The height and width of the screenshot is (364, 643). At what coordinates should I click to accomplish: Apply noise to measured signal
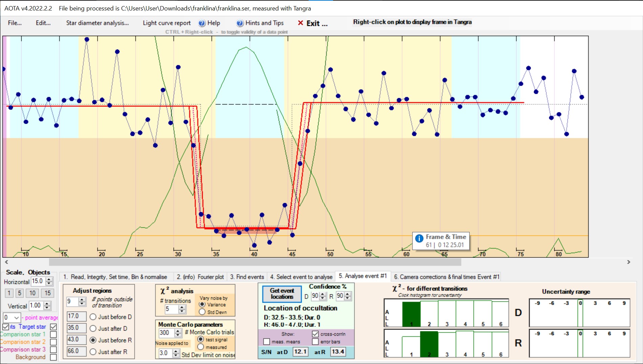(x=201, y=347)
